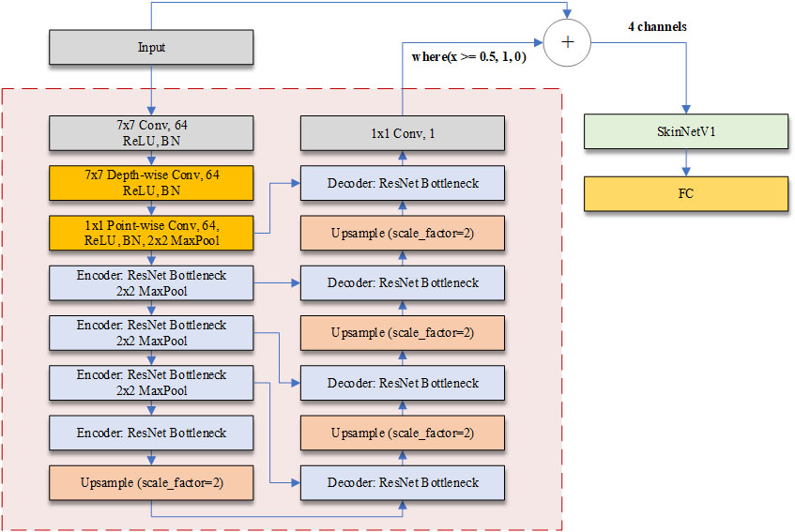This screenshot has width=795, height=532.
Task: Select the 1x1 Point-wise Conv block
Action: pyautogui.click(x=150, y=234)
